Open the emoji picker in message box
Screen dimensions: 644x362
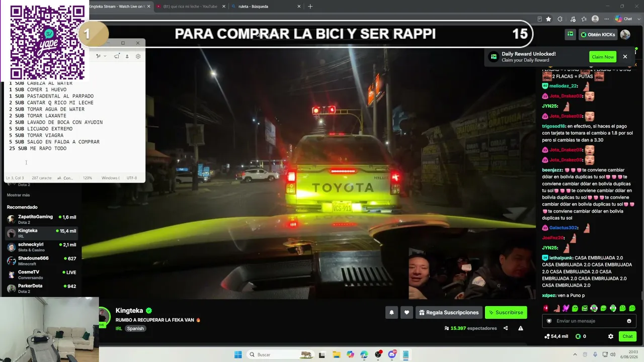(629, 321)
